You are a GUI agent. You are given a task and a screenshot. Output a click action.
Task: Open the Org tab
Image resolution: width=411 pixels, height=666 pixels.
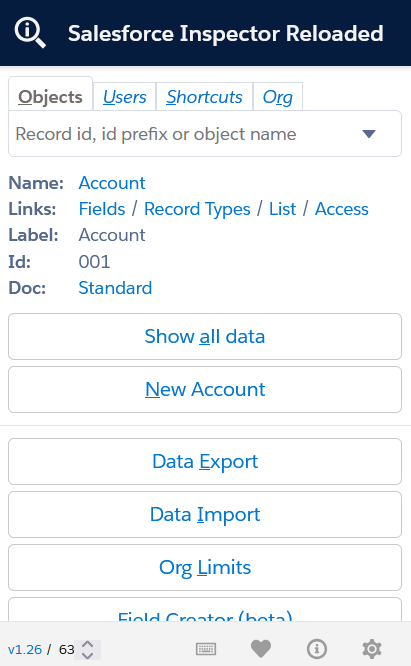point(278,97)
